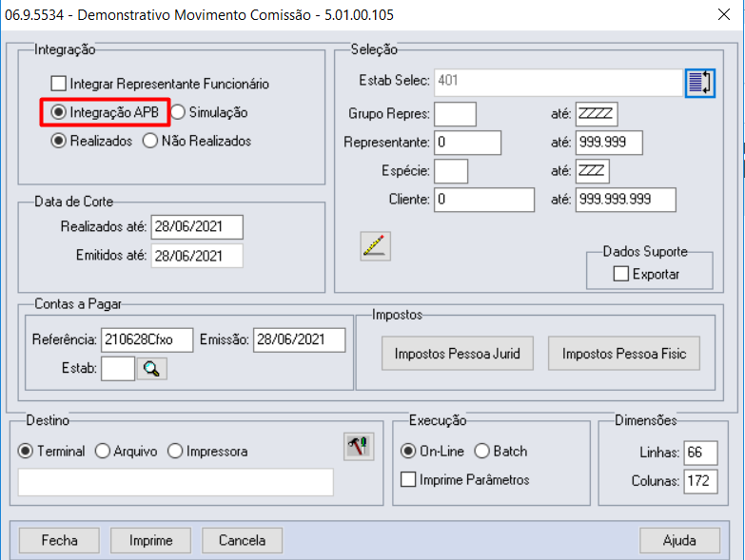Image resolution: width=745 pixels, height=560 pixels.
Task: Click the Grupo Repres start field
Action: [455, 114]
